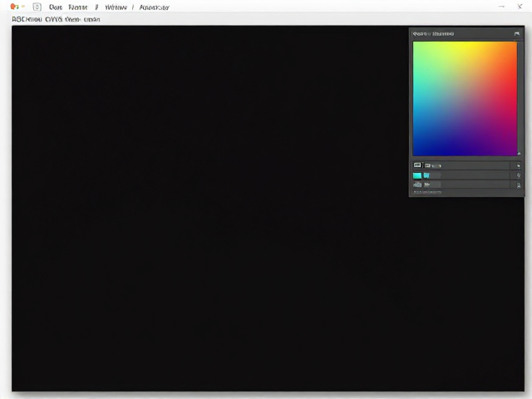This screenshot has height=399, width=532.
Task: Click the cyan color swatch in the panel
Action: pyautogui.click(x=417, y=175)
